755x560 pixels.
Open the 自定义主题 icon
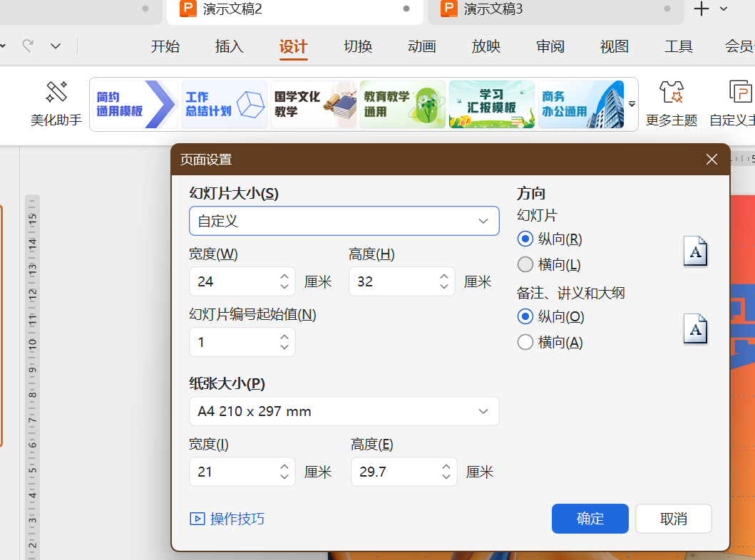click(740, 93)
